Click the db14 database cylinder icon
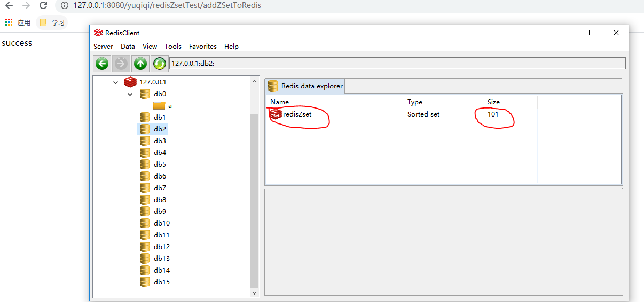 145,270
